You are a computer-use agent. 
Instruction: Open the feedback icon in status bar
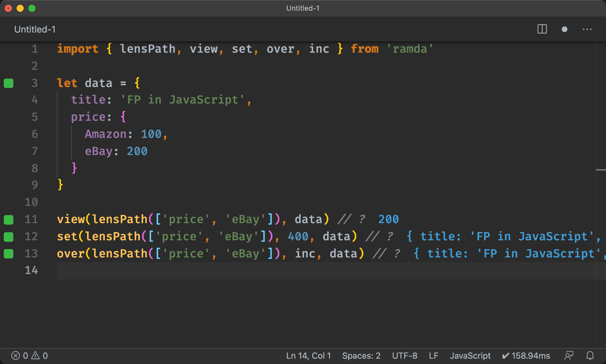[569, 355]
